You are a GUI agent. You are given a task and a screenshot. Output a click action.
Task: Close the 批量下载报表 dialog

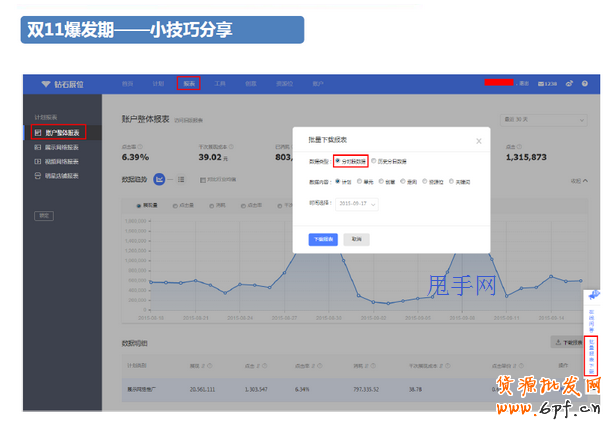(478, 141)
